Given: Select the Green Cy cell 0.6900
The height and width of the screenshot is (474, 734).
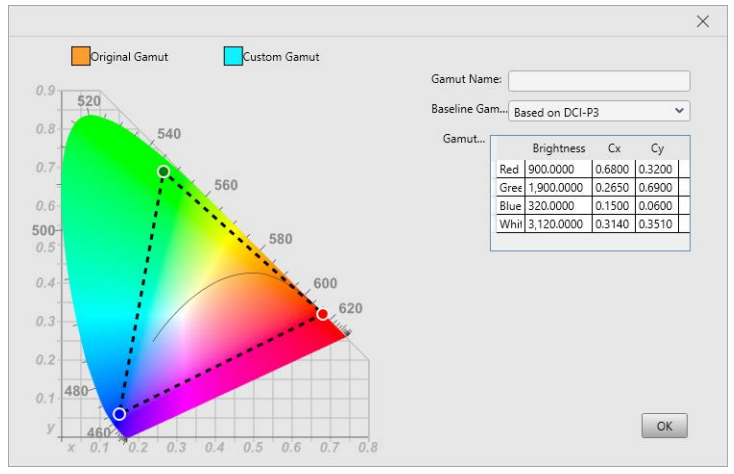Looking at the screenshot, I should pyautogui.click(x=657, y=188).
